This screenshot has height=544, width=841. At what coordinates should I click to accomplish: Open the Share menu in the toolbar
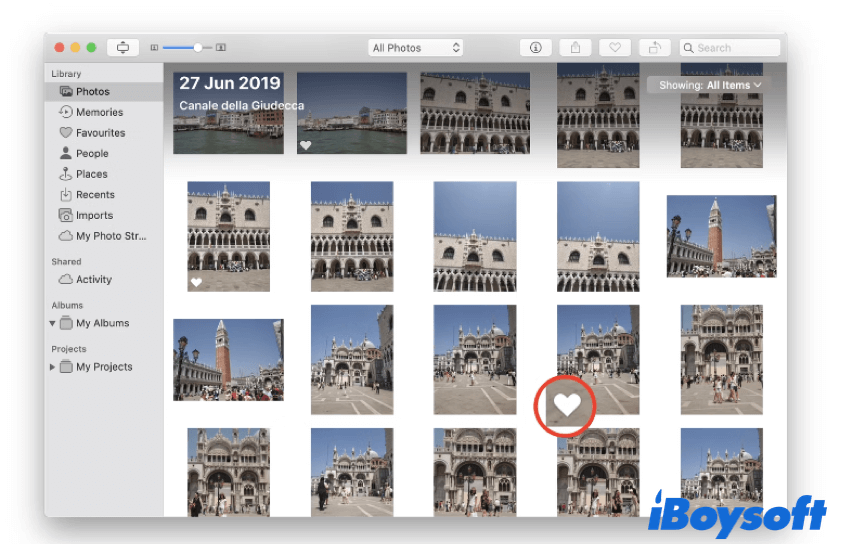[x=575, y=48]
